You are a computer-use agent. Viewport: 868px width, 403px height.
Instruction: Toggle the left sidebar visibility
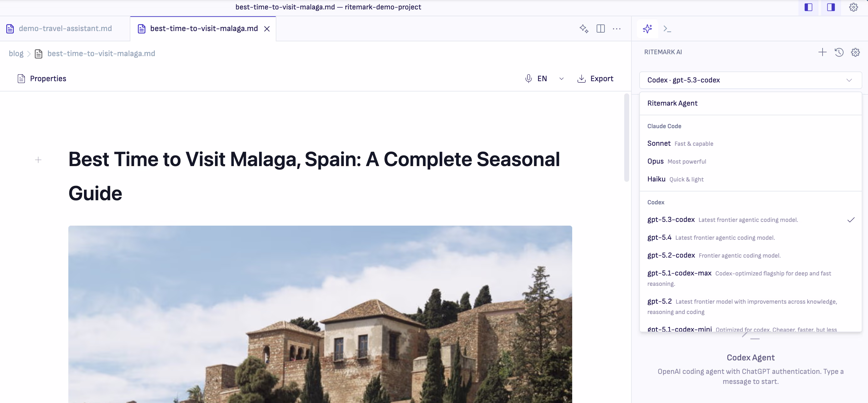pyautogui.click(x=808, y=7)
